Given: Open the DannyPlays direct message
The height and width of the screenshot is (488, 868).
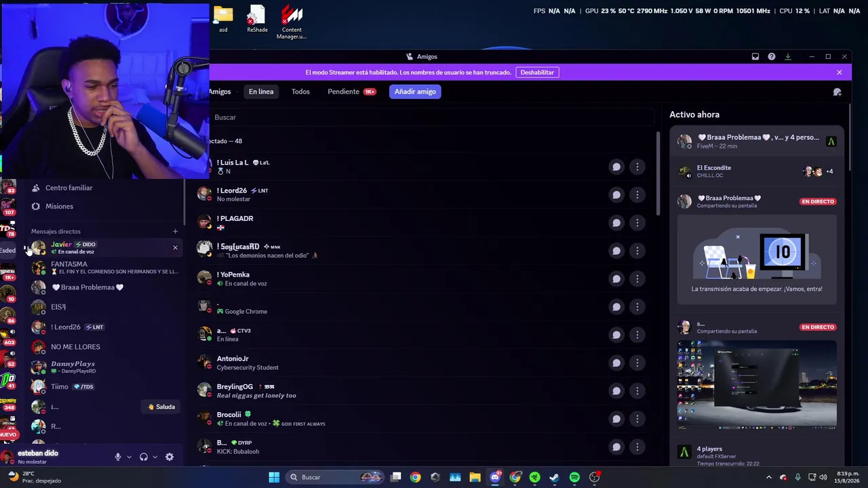Looking at the screenshot, I should click(105, 367).
